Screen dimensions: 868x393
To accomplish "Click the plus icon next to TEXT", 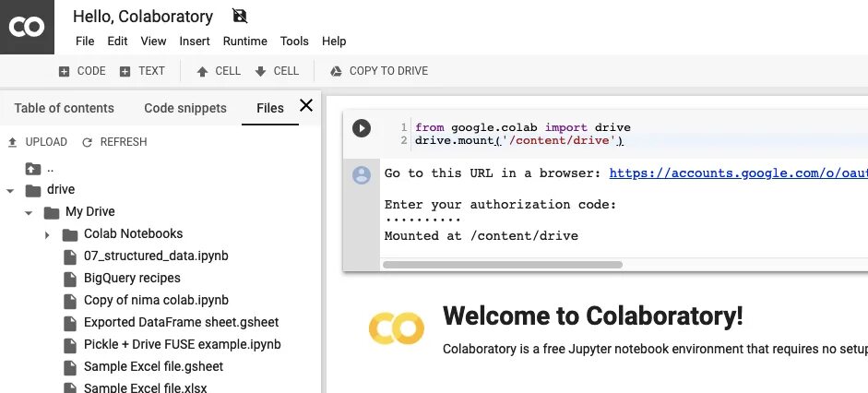I will click(125, 71).
